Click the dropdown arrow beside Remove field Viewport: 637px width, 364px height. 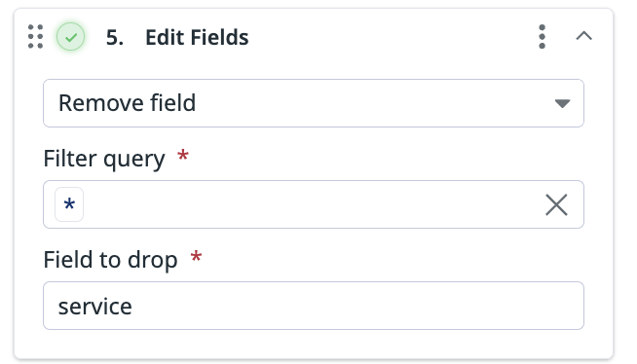[x=562, y=103]
